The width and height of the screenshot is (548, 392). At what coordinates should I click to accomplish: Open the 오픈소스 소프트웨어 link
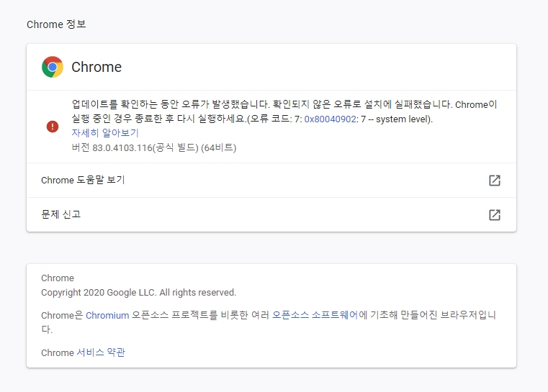[315, 315]
